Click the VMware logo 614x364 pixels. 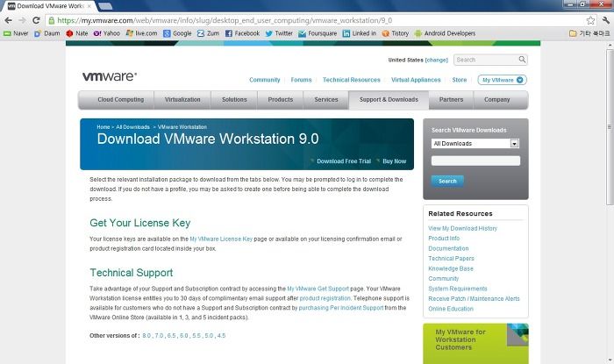(x=110, y=76)
